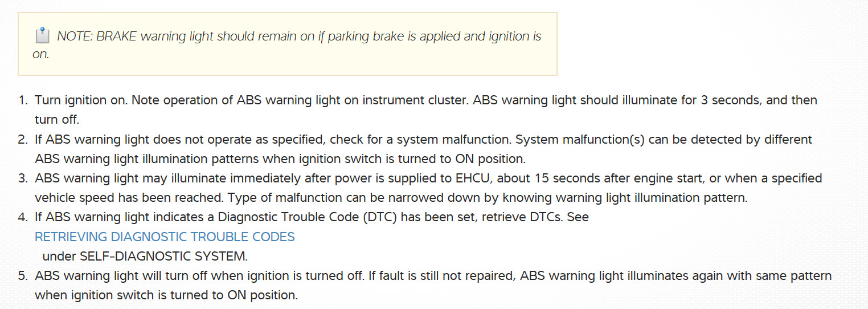This screenshot has height=309, width=868.
Task: Click the step 2 list number
Action: click(23, 139)
